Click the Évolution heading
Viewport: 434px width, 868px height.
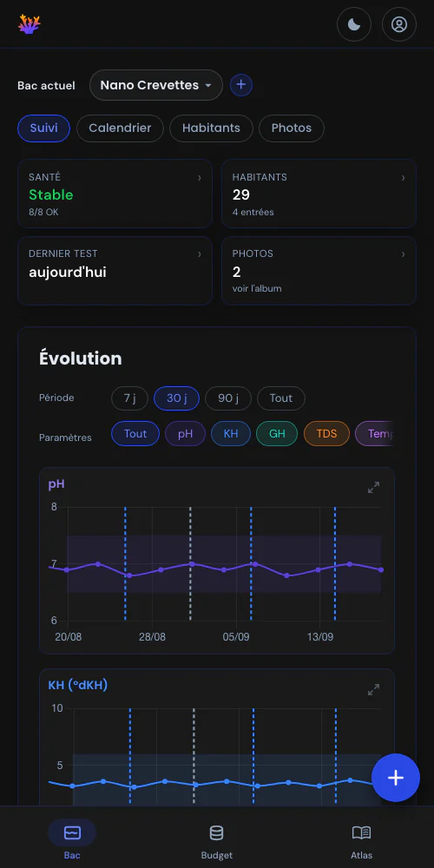(81, 358)
